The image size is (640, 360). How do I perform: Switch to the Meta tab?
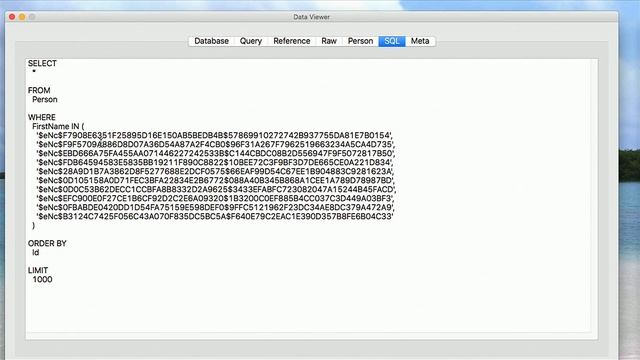click(x=420, y=41)
